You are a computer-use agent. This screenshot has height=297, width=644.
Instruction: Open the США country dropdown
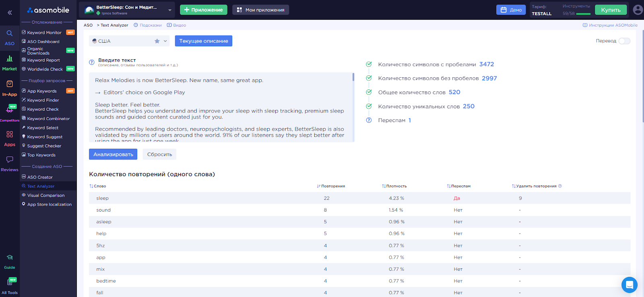click(129, 41)
